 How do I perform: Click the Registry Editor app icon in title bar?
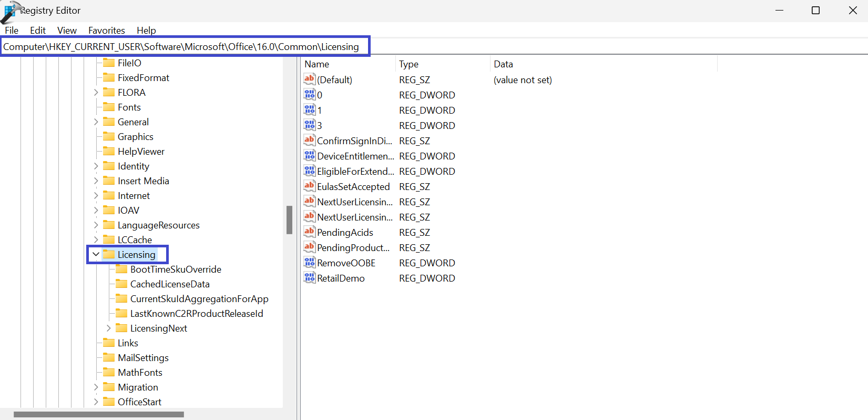(x=11, y=11)
